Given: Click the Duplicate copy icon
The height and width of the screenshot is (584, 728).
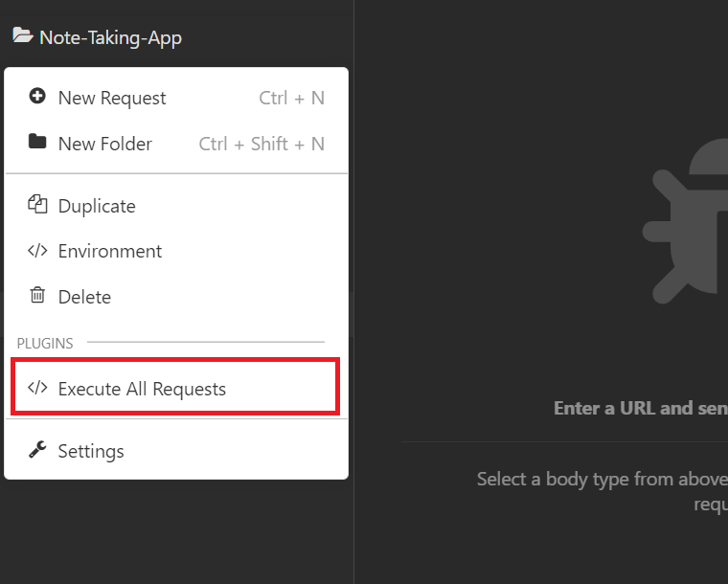Looking at the screenshot, I should click(37, 204).
